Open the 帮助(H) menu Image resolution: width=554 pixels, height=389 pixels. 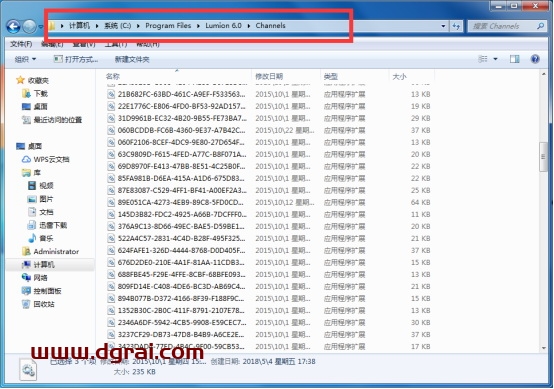[148, 44]
